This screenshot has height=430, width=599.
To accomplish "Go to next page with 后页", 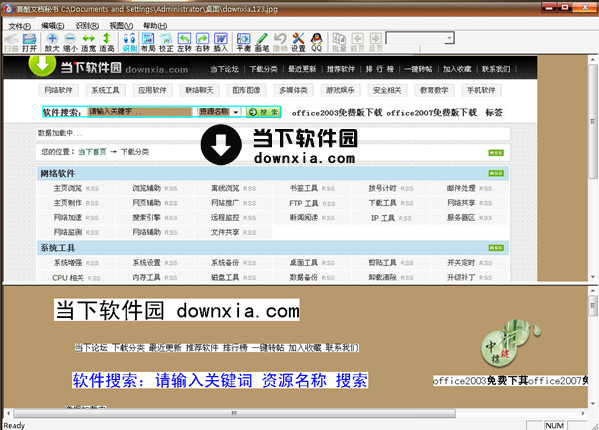I will point(376,42).
